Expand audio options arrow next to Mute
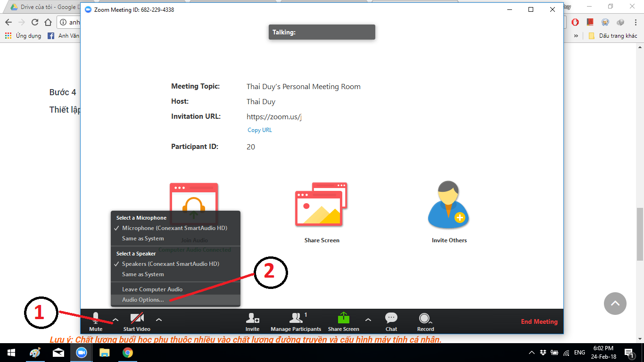This screenshot has height=362, width=644. point(115,319)
